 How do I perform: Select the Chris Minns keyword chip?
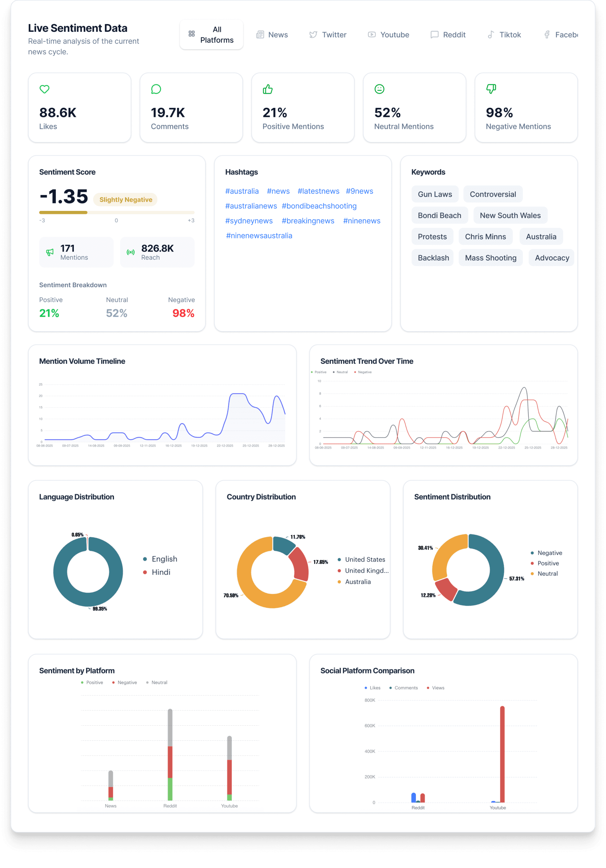(485, 237)
